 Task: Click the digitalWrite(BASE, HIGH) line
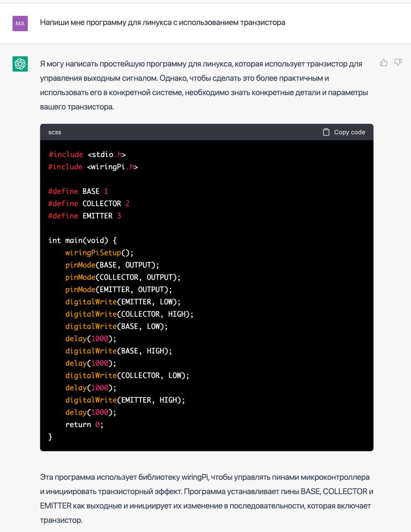point(118,351)
